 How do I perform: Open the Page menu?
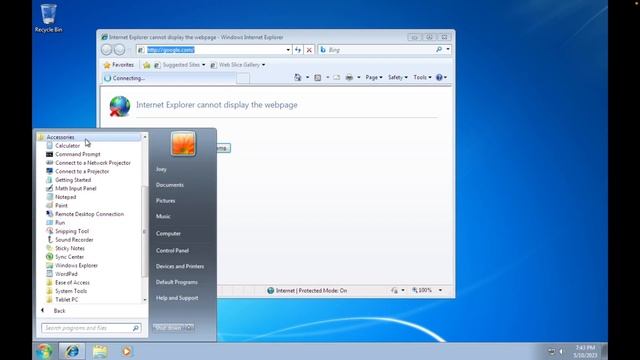pyautogui.click(x=374, y=78)
